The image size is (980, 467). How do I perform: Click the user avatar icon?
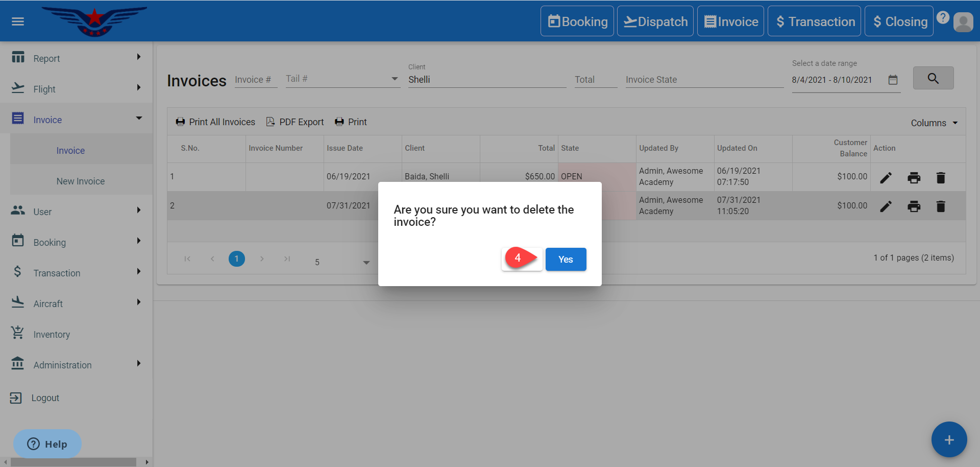963,22
